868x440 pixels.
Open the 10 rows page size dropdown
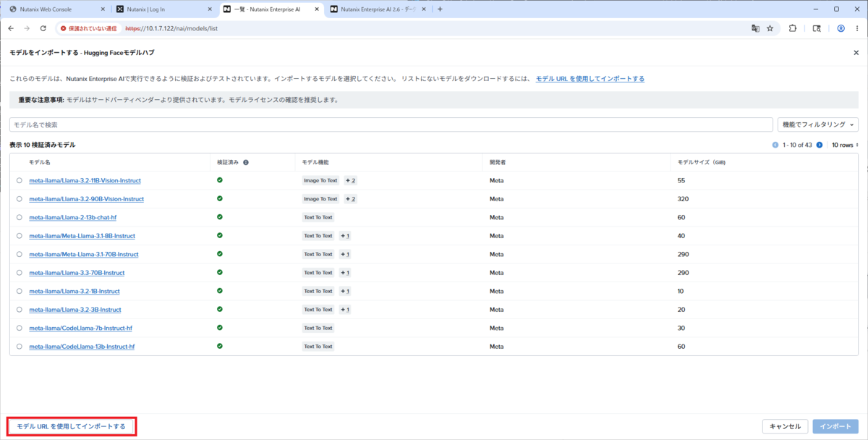point(845,145)
